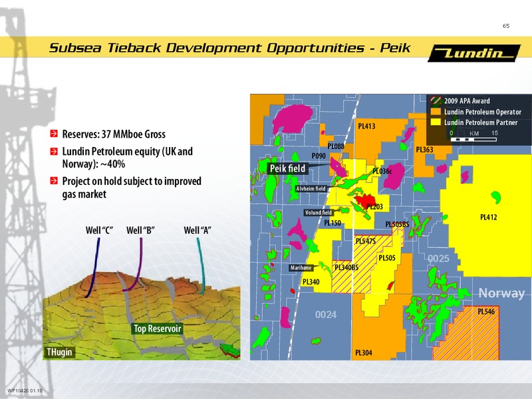Click the Top Reservoir label

click(158, 329)
